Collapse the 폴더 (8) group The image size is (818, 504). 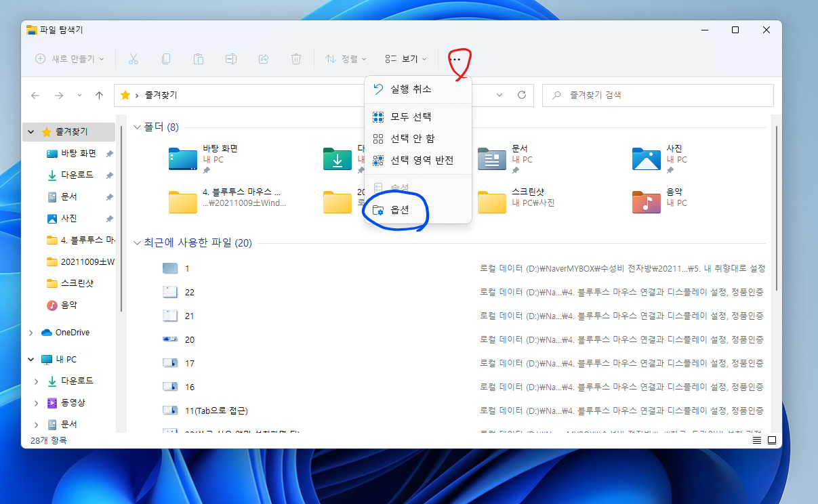tap(138, 127)
